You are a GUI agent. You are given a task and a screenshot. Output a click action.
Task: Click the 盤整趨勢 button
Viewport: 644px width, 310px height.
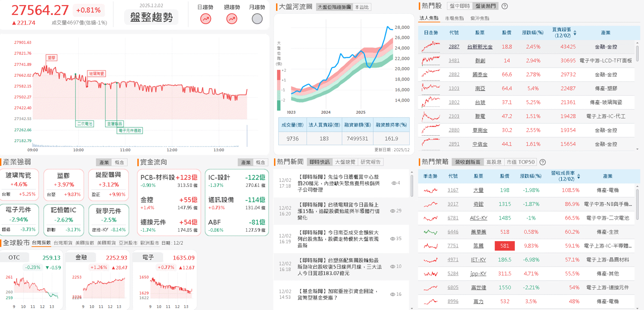[x=151, y=17]
